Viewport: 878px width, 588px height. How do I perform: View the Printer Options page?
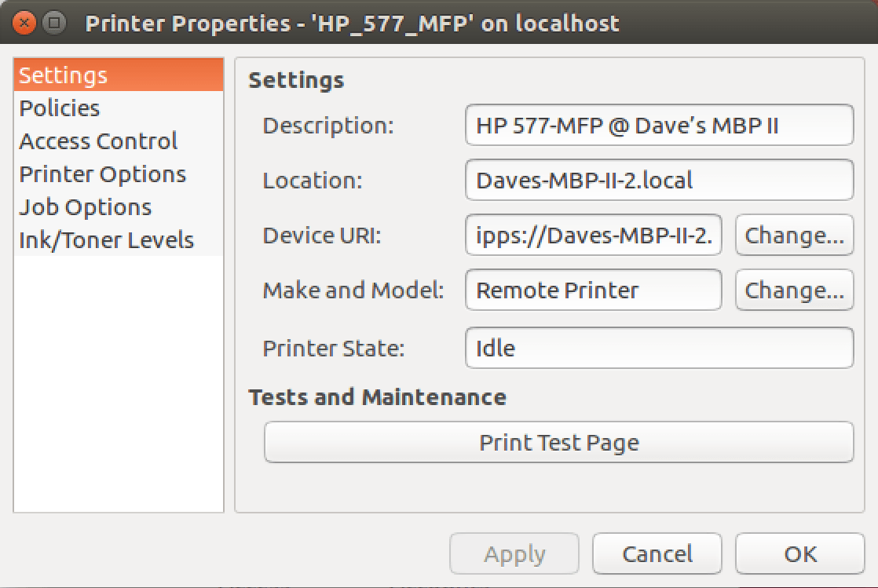(x=103, y=173)
